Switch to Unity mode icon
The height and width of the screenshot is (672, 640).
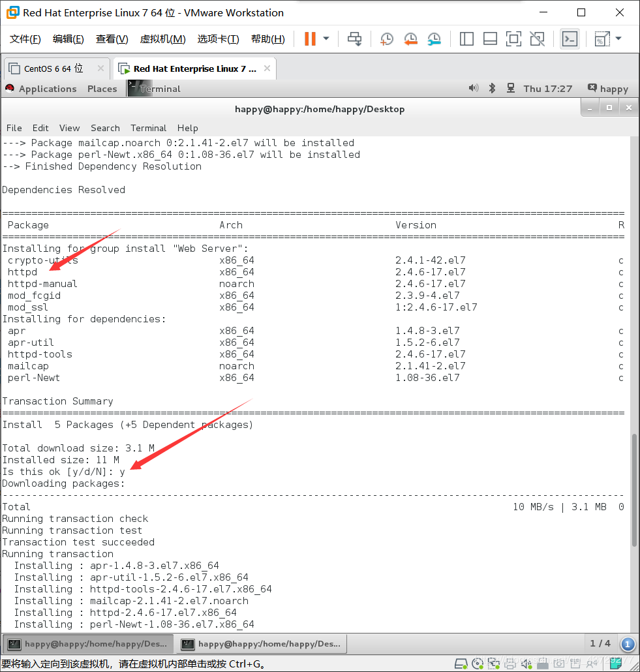click(537, 39)
